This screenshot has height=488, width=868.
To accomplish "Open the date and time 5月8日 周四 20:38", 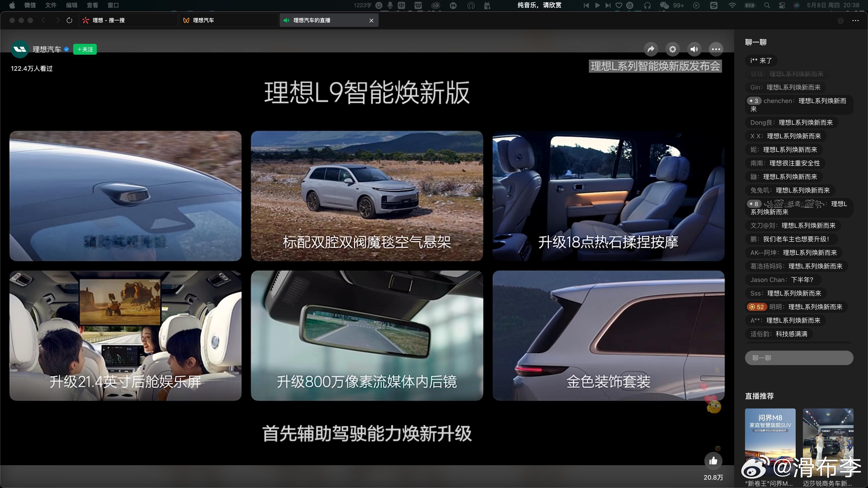I will (833, 5).
